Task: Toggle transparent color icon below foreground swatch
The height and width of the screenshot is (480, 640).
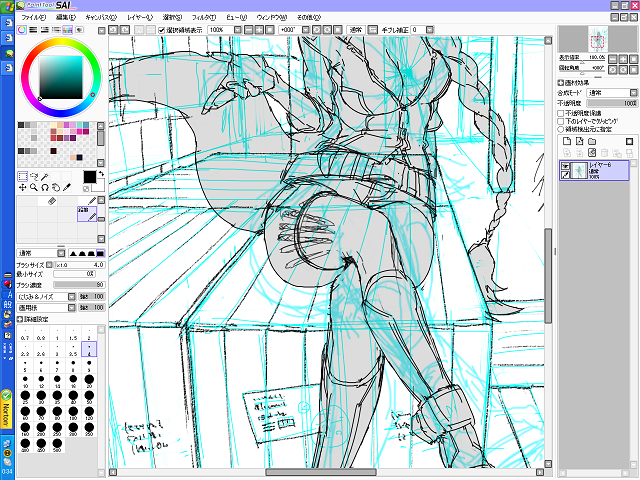Action: click(x=86, y=189)
